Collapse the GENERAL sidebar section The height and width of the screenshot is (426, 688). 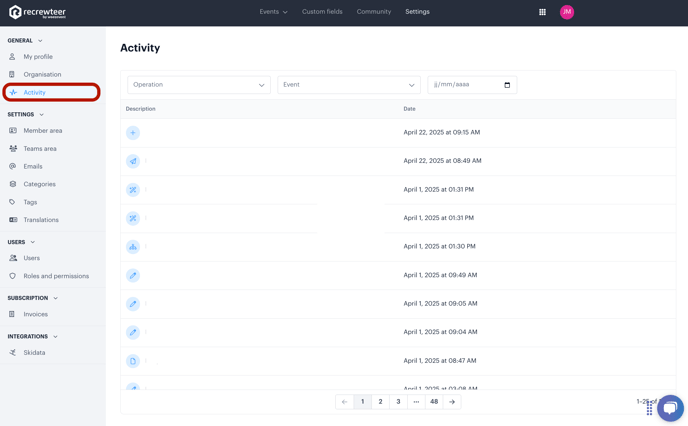pyautogui.click(x=25, y=40)
